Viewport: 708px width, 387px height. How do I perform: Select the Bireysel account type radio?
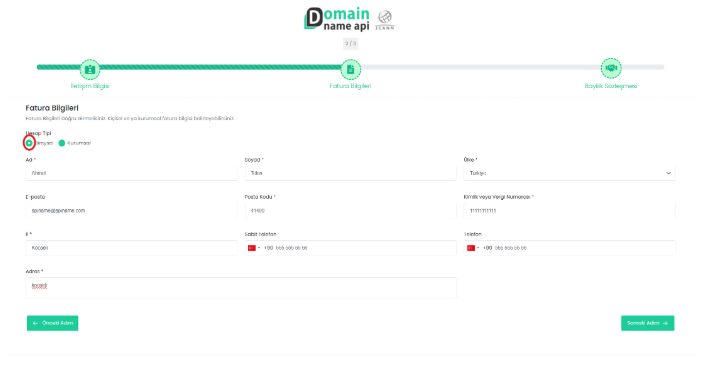click(29, 143)
